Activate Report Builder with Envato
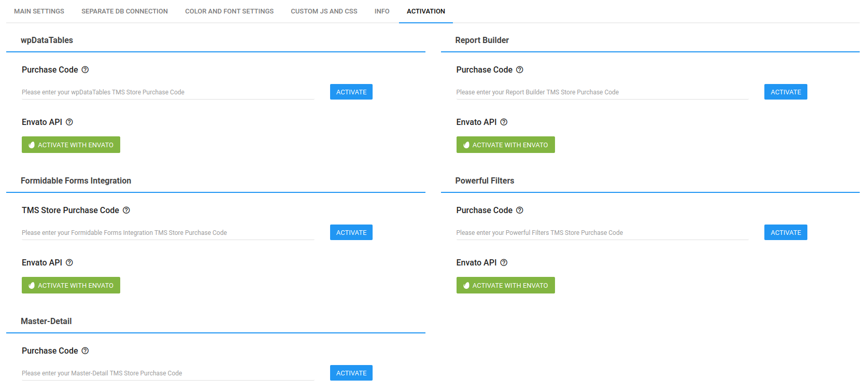 point(505,145)
